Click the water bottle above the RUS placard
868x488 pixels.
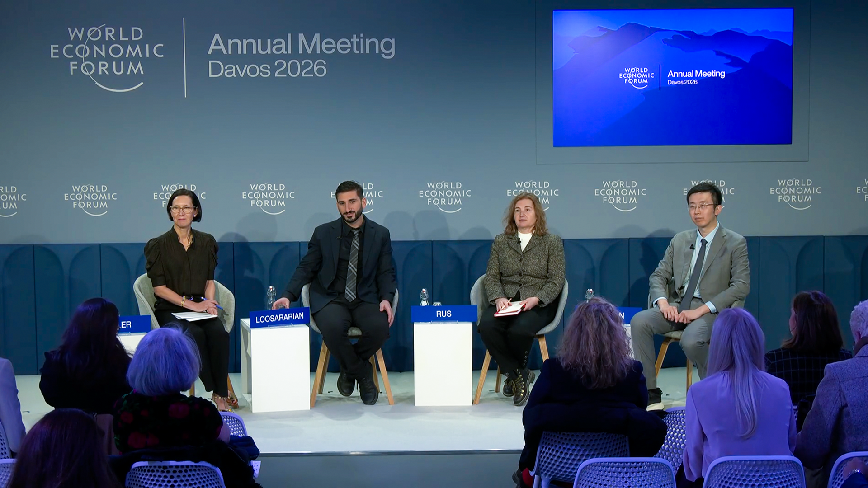tap(424, 298)
